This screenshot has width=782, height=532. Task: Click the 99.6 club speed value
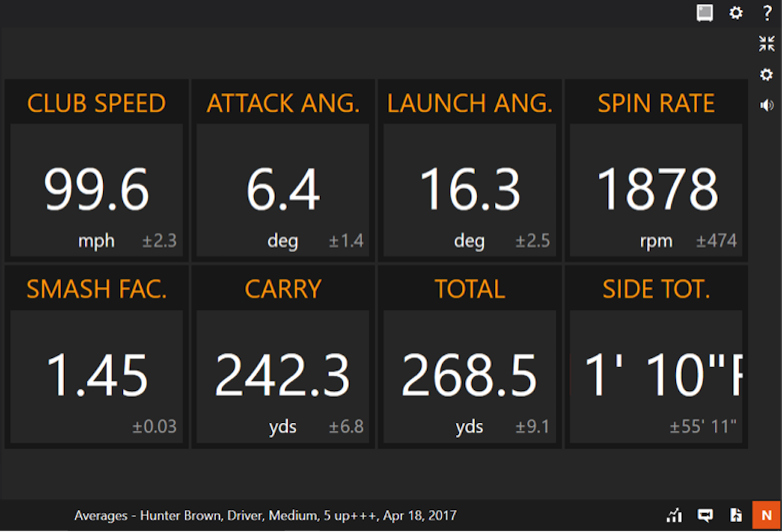tap(96, 189)
